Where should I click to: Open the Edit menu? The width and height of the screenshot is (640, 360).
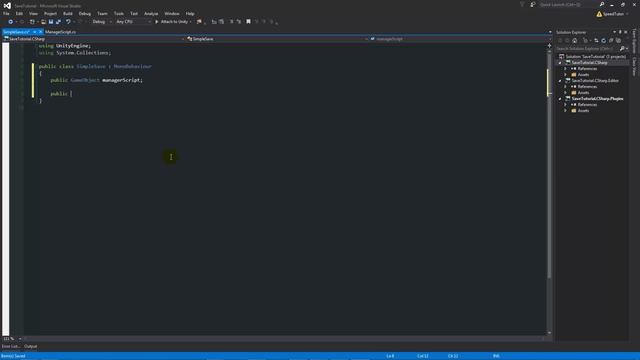point(19,13)
